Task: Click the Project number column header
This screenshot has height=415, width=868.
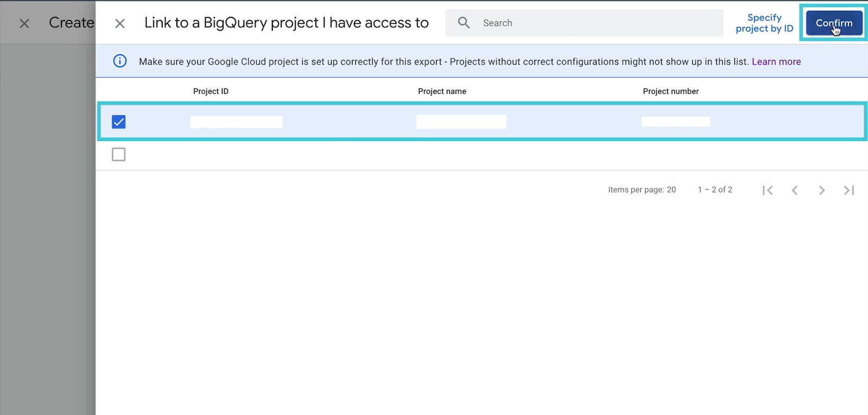Action: click(x=671, y=91)
